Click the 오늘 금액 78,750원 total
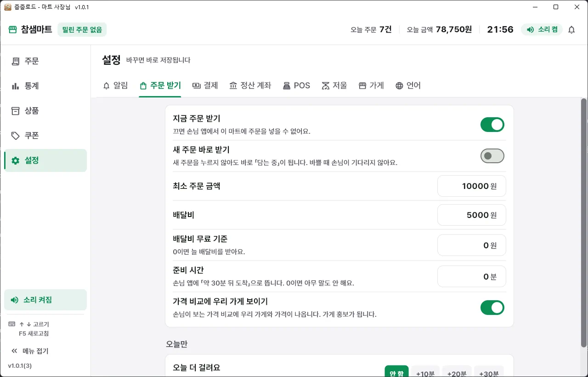 click(439, 29)
